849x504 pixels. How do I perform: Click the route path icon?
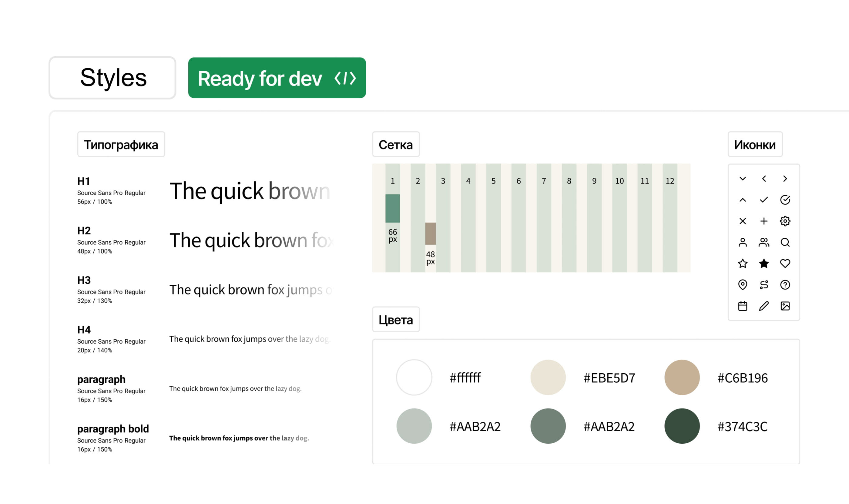[764, 285]
